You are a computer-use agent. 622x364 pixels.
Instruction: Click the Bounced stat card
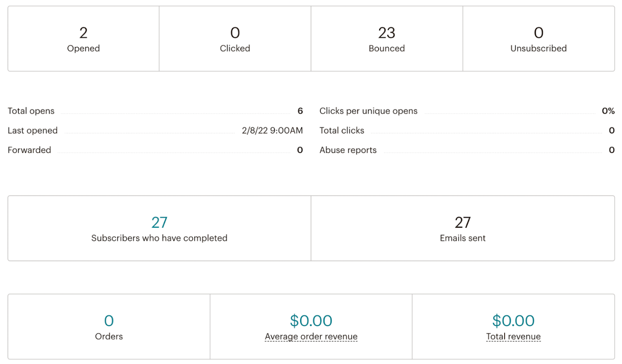(386, 38)
